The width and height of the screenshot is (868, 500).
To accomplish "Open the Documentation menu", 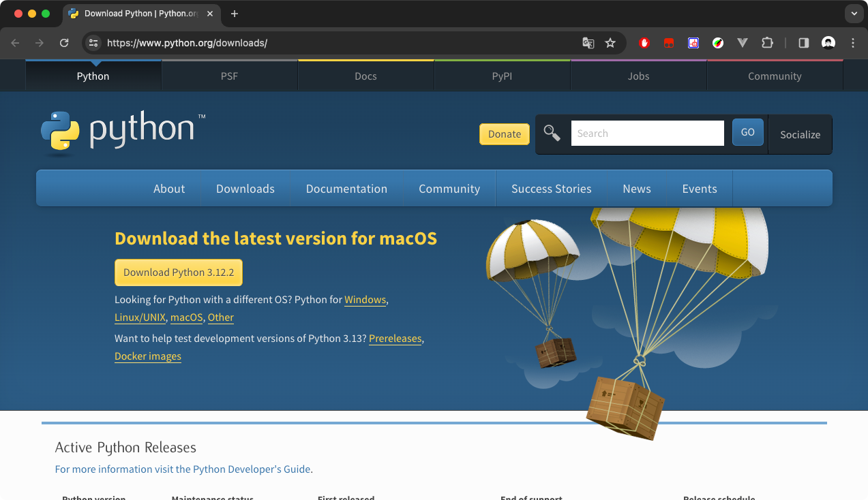I will [346, 189].
